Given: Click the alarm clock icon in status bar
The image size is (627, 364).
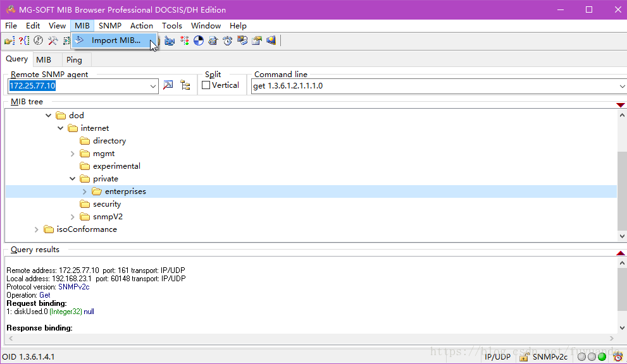Looking at the screenshot, I should (x=618, y=356).
